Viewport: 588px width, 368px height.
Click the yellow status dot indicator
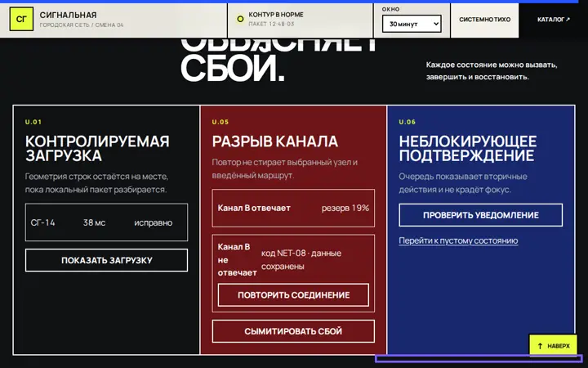[240, 19]
